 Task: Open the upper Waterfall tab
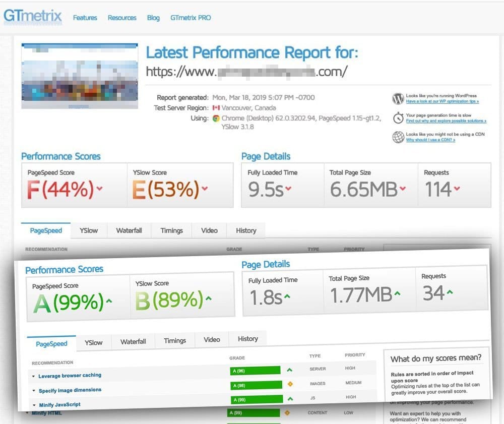[x=129, y=230]
